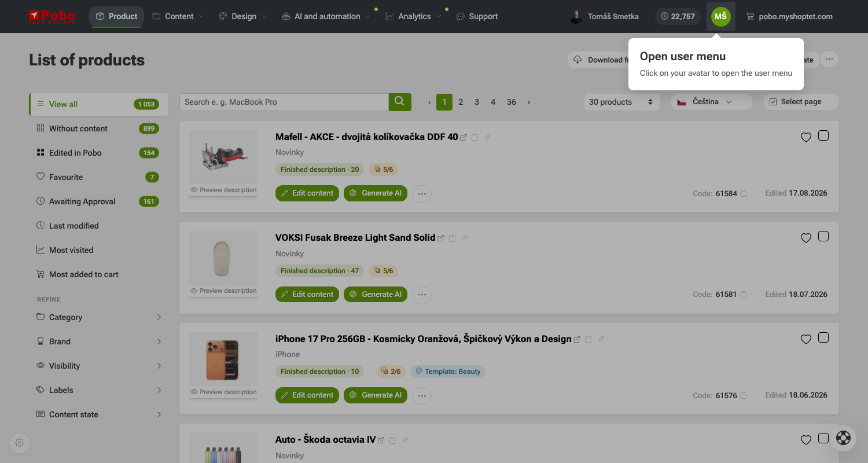The height and width of the screenshot is (463, 868).
Task: Open iPhone 17 Pro external link icon
Action: (x=577, y=340)
